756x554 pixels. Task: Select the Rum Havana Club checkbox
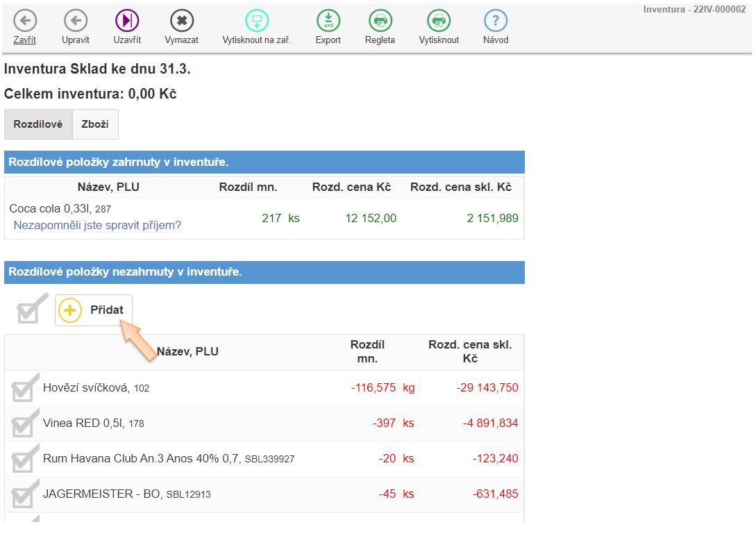pos(25,459)
